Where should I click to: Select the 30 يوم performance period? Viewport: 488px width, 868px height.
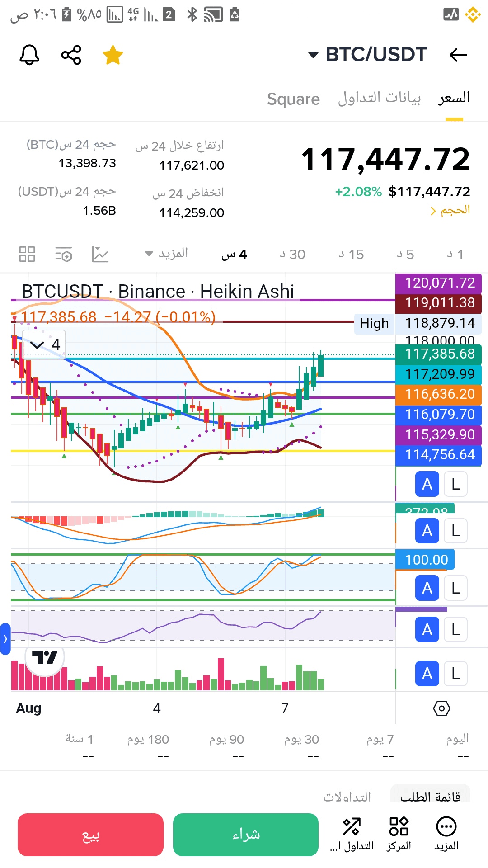(302, 746)
